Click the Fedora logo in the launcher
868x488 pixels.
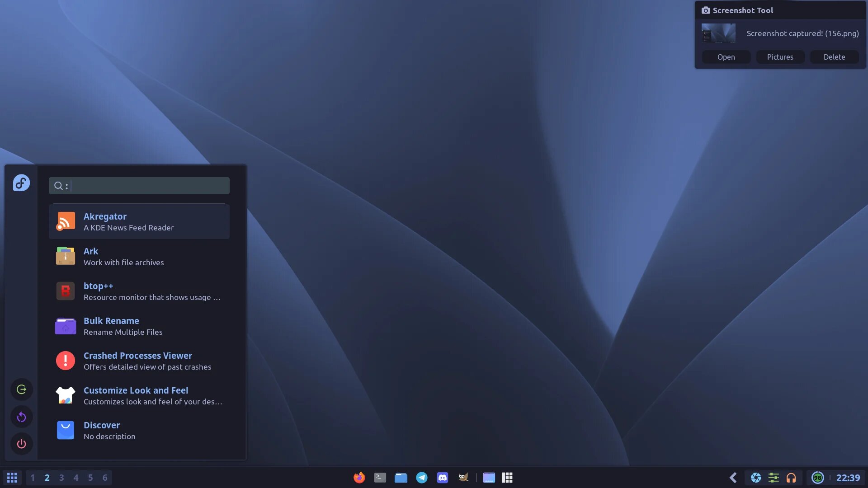coord(21,183)
